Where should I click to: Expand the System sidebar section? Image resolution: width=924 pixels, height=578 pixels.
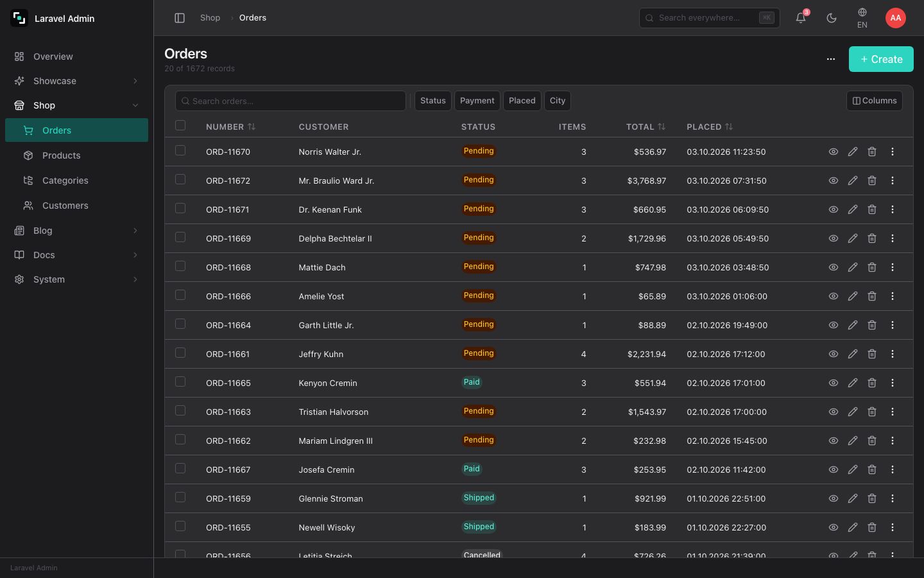coord(77,279)
